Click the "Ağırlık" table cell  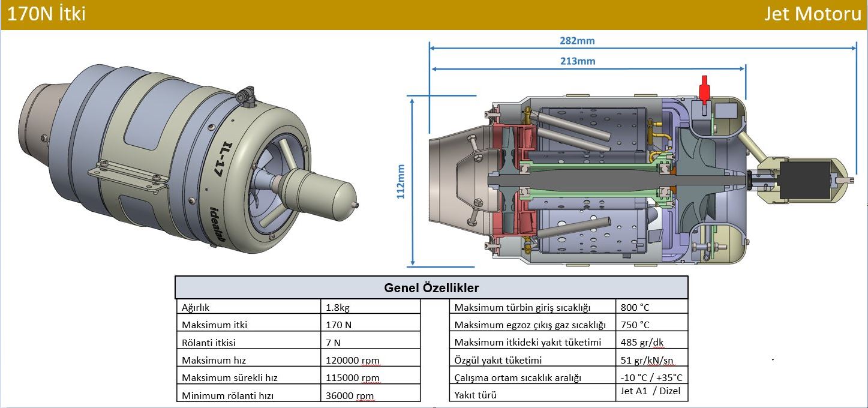click(x=196, y=308)
